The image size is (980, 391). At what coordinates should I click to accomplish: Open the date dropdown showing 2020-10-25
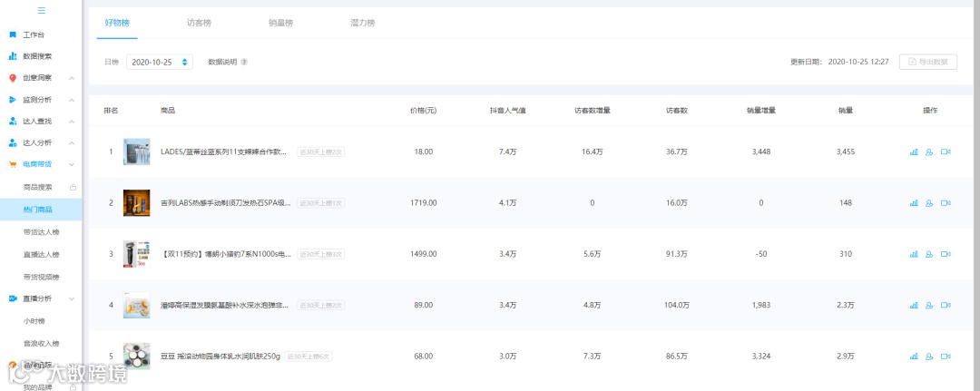click(160, 62)
